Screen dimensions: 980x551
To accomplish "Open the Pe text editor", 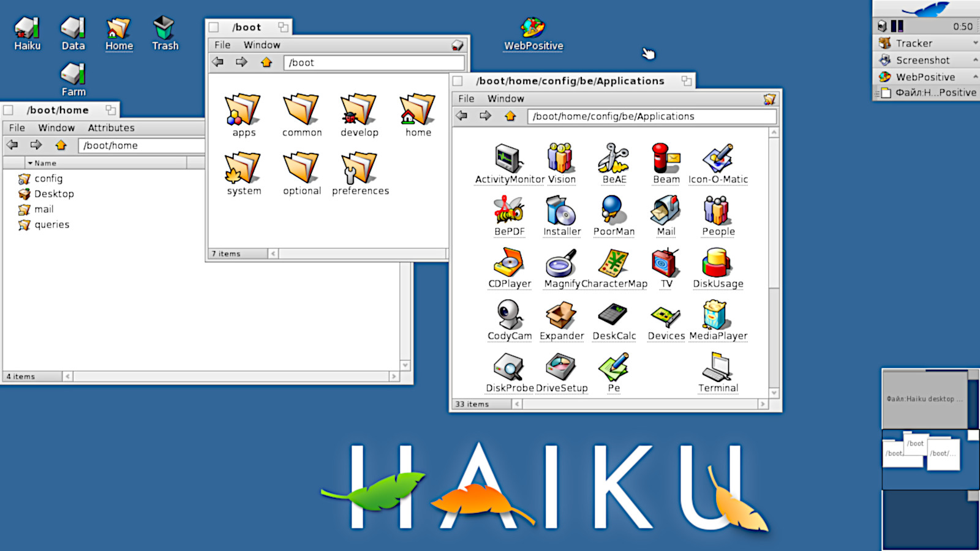I will [x=613, y=367].
